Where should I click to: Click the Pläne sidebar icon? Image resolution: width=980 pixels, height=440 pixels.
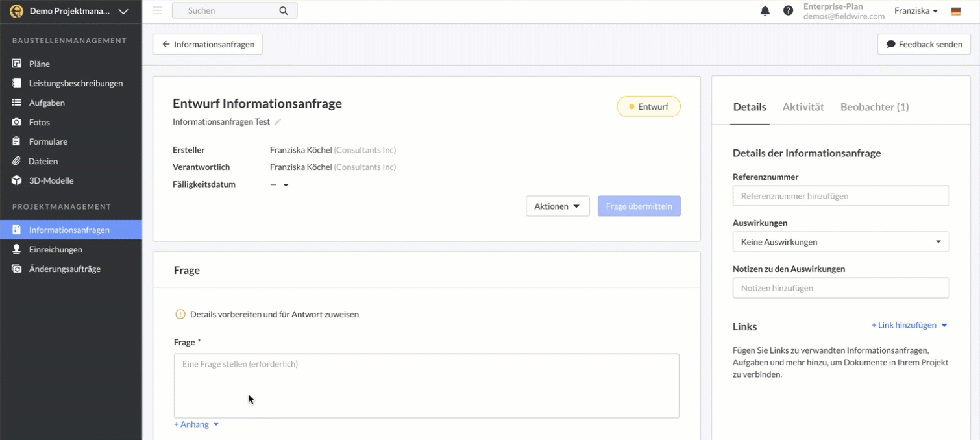point(17,64)
